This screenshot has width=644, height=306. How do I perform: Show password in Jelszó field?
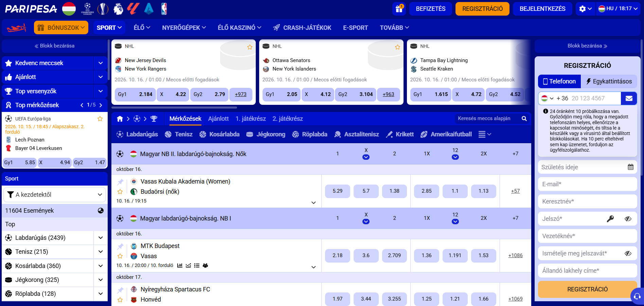pos(628,219)
